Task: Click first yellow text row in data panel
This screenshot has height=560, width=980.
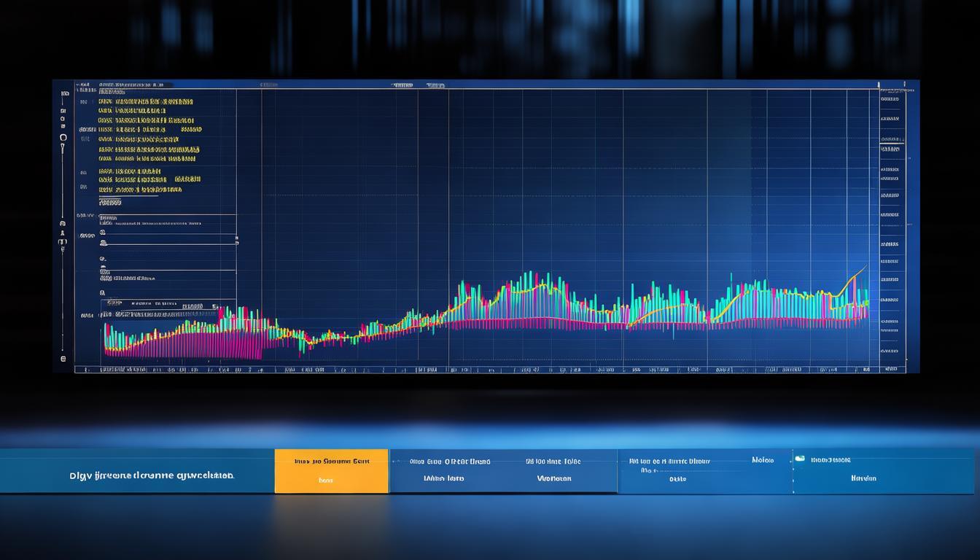Action: (145, 102)
